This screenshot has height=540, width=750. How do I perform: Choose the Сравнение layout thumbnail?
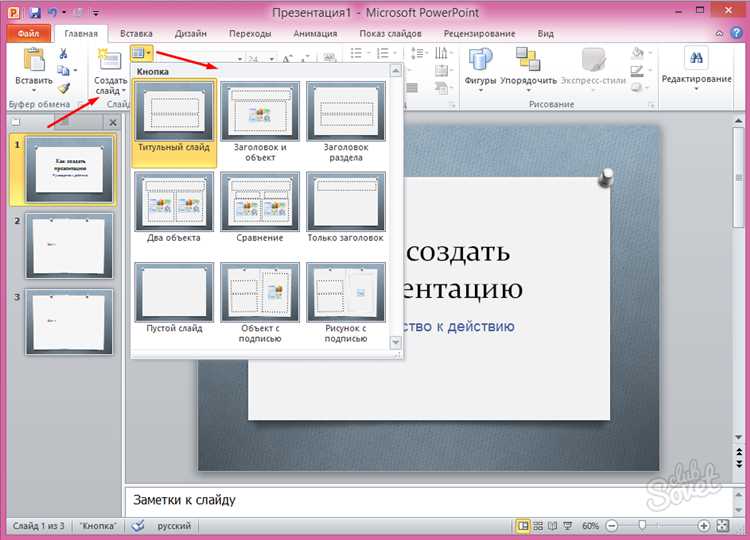(260, 200)
